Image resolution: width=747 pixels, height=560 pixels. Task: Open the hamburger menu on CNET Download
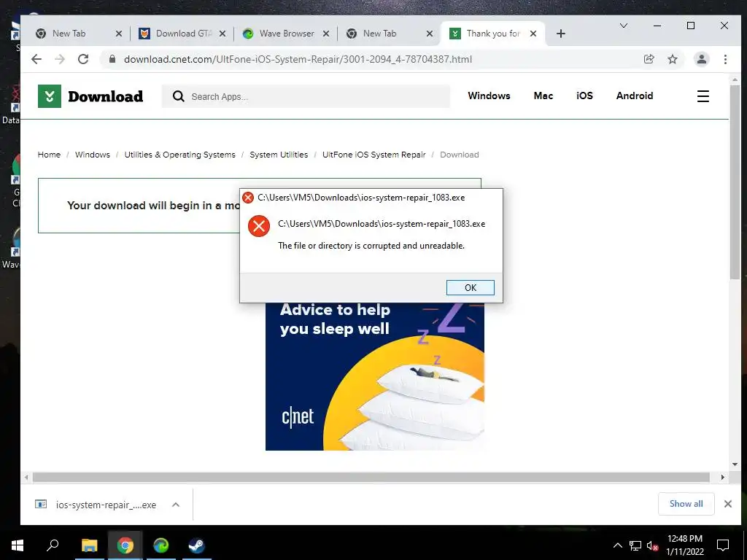pyautogui.click(x=703, y=96)
